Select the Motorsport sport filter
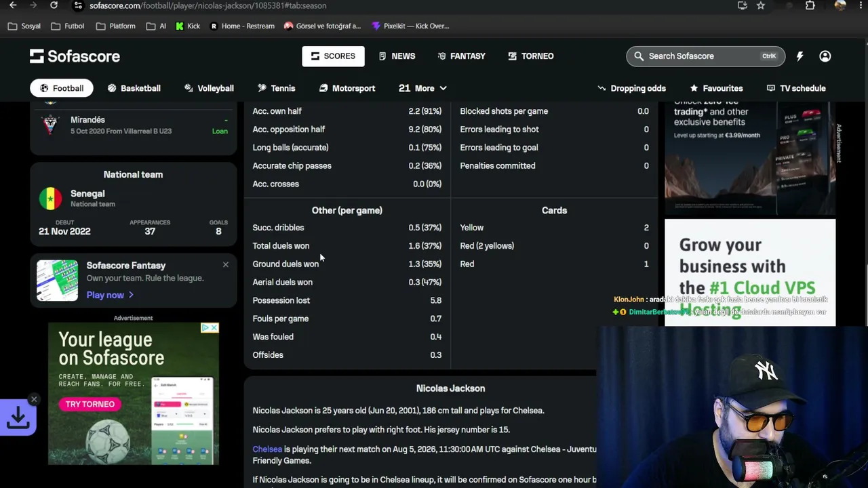Screen dimensions: 868x488 pos(347,88)
